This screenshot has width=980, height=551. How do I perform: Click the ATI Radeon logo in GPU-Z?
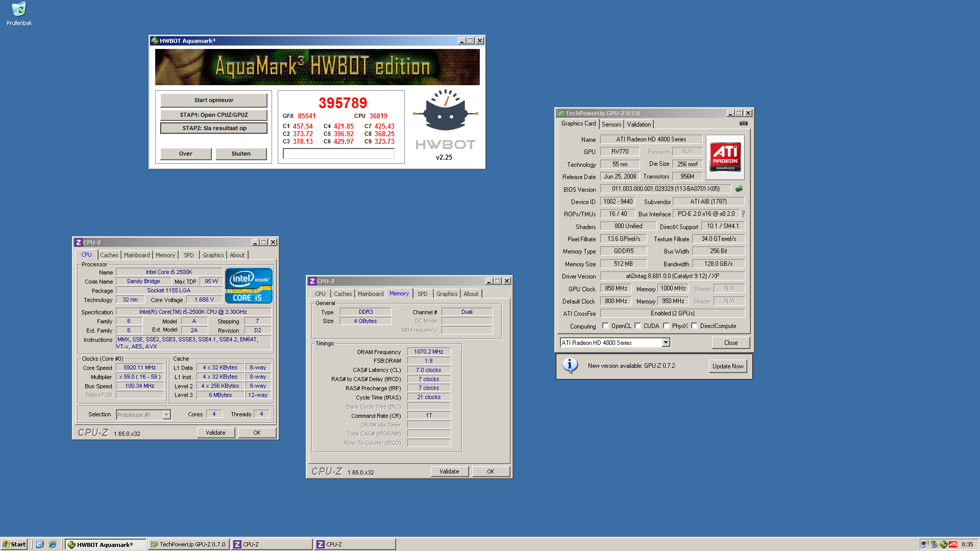725,157
